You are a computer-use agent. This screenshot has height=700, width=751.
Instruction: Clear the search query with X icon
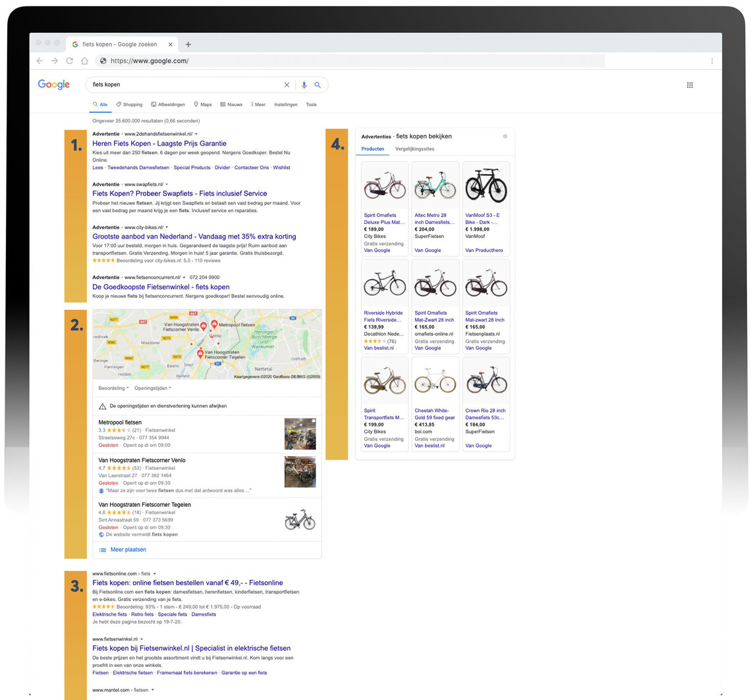pos(287,85)
